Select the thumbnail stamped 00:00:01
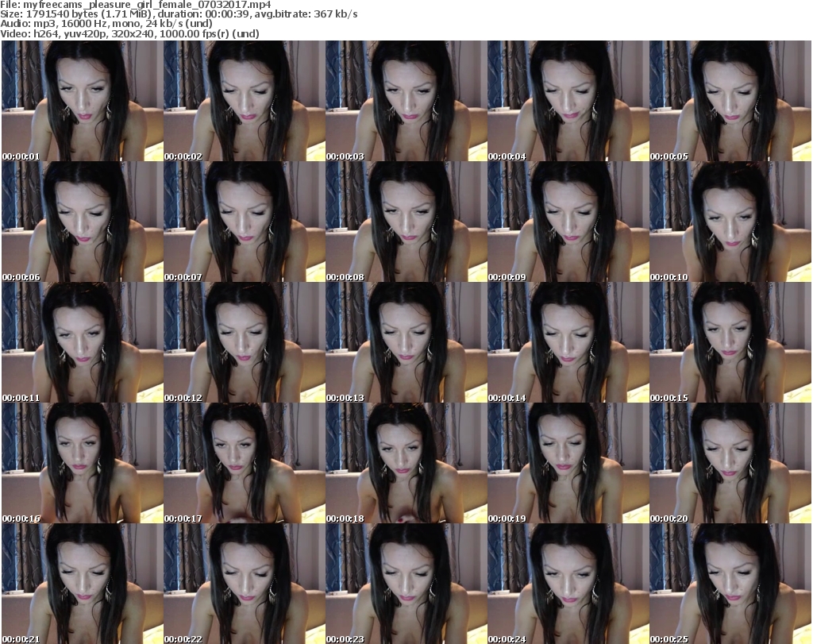The height and width of the screenshot is (644, 813). point(83,101)
